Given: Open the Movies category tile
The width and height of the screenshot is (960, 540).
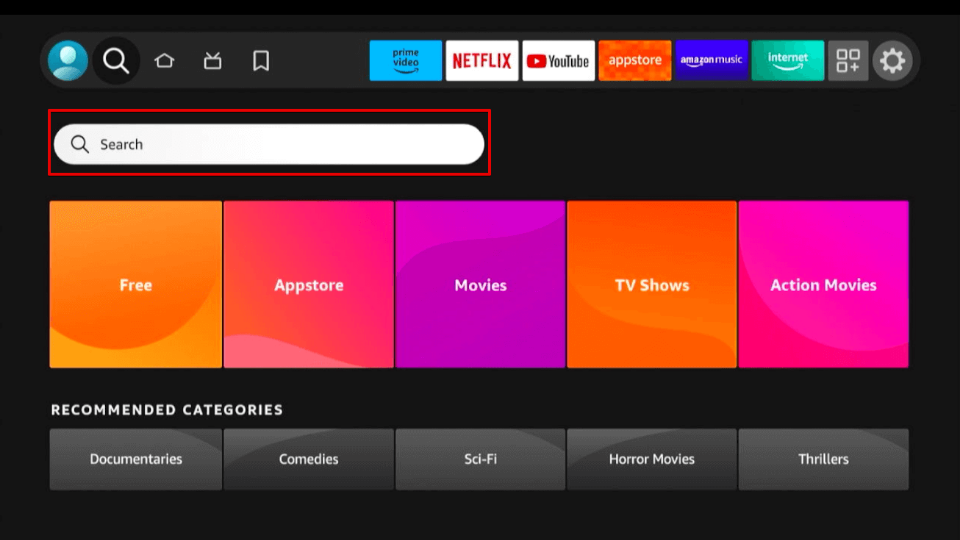Looking at the screenshot, I should [x=480, y=284].
